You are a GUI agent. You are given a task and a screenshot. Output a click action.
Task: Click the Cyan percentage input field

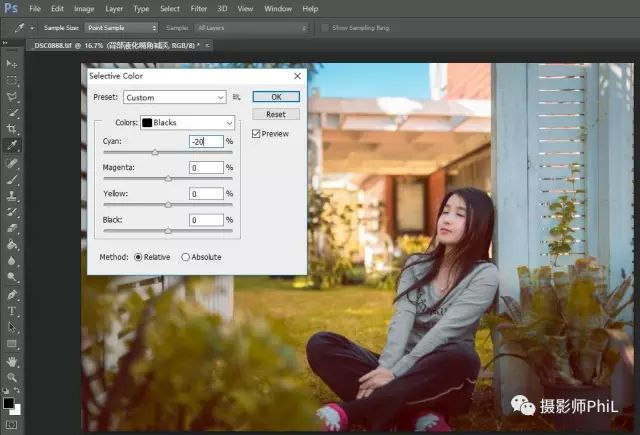(x=207, y=142)
